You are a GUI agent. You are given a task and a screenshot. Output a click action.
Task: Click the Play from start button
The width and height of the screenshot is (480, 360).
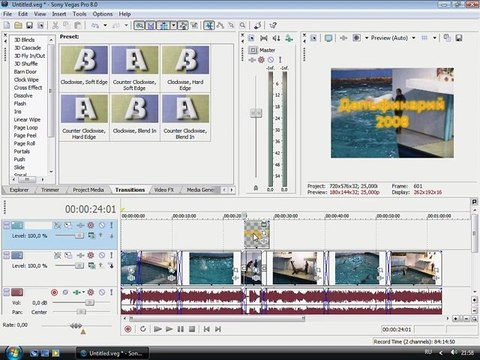[x=158, y=329]
